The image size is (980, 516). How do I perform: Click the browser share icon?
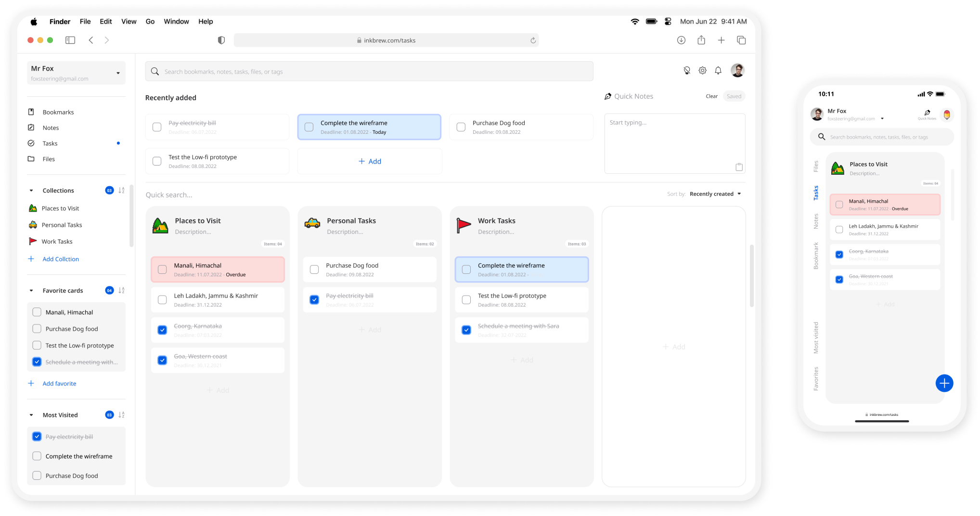701,40
